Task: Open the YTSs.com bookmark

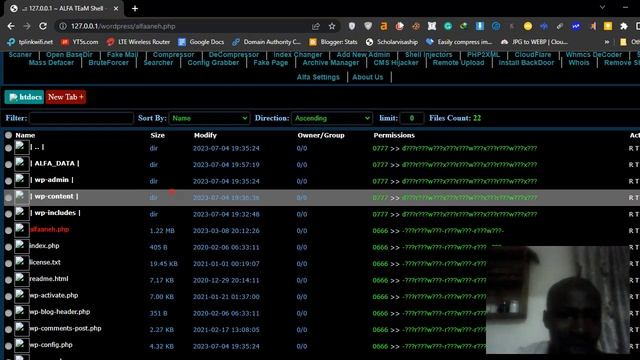Action: [80, 42]
